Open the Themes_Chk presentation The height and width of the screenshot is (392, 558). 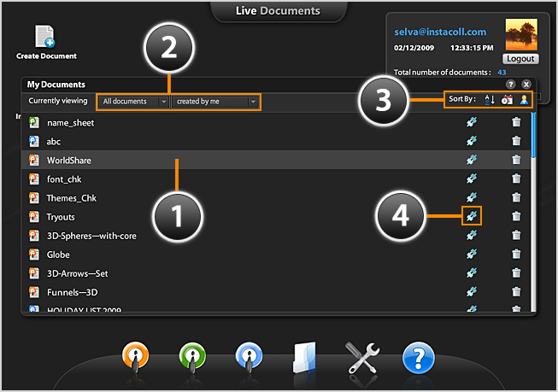point(71,198)
